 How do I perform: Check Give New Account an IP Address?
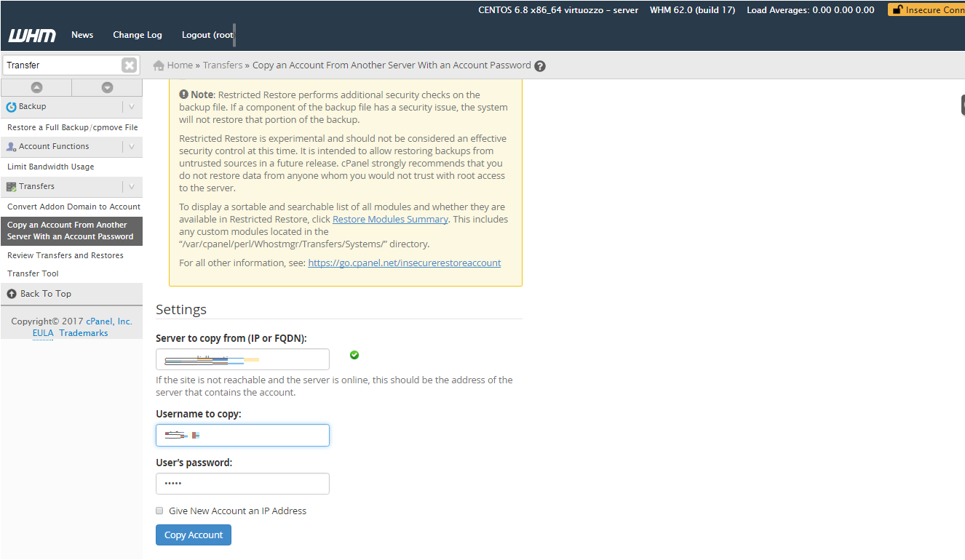point(159,511)
